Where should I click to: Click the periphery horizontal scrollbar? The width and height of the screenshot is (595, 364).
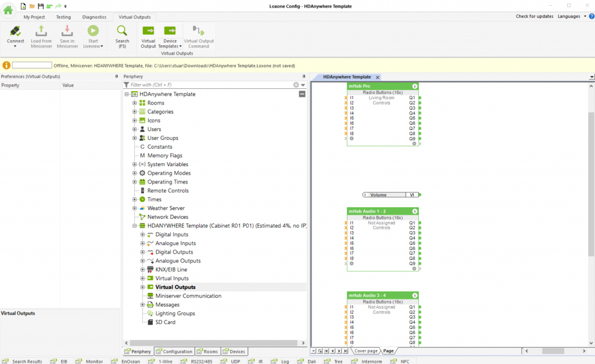pyautogui.click(x=214, y=343)
